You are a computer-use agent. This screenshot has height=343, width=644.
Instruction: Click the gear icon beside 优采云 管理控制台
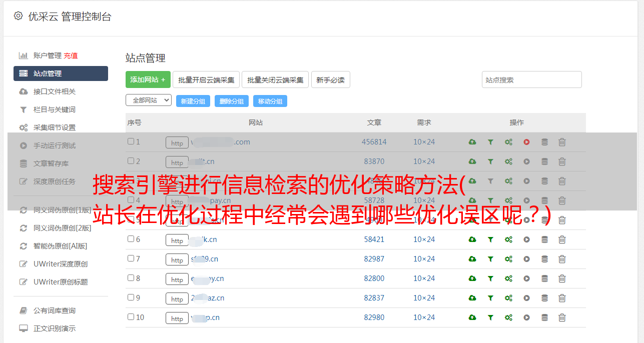coord(19,16)
